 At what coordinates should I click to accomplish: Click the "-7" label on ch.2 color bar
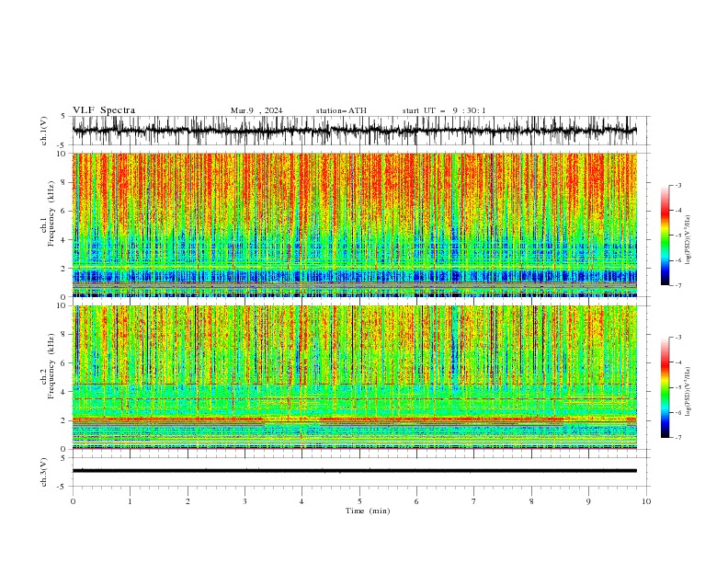point(677,438)
